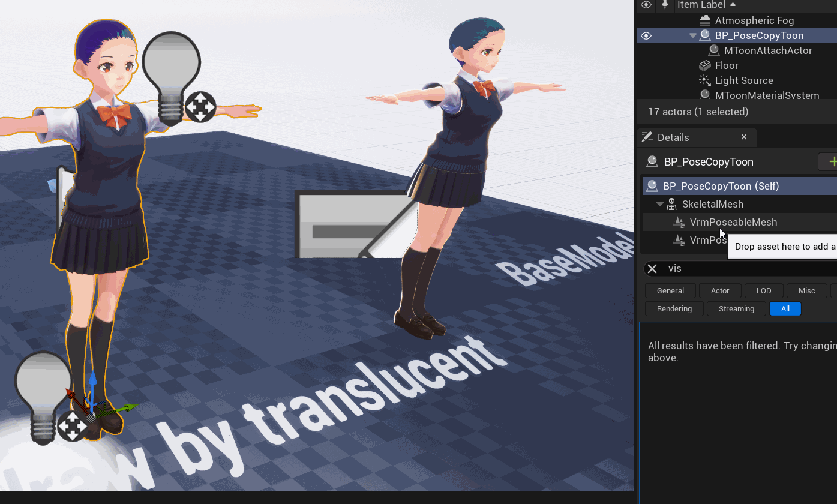Viewport: 837px width, 504px height.
Task: Click the MToonAttachActor actor icon
Action: click(714, 50)
